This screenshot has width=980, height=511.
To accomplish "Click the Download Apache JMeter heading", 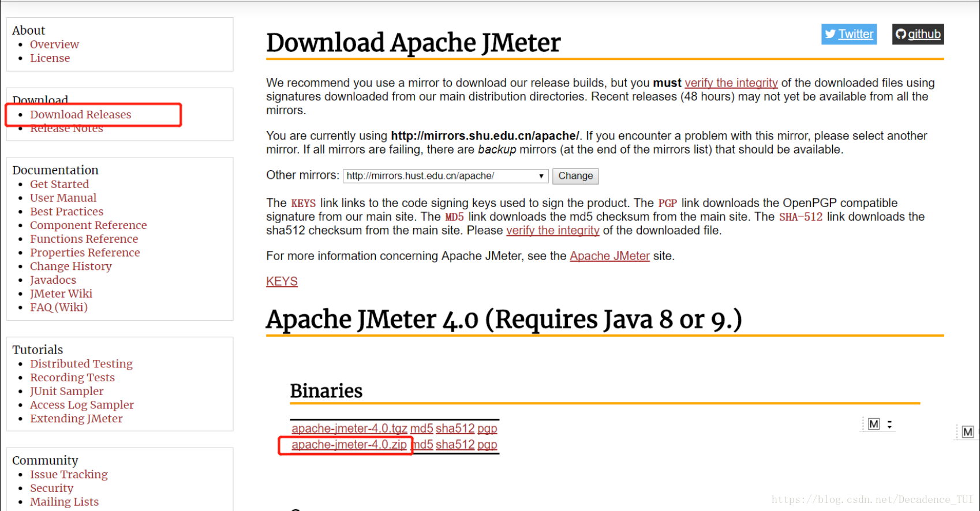I will [413, 43].
